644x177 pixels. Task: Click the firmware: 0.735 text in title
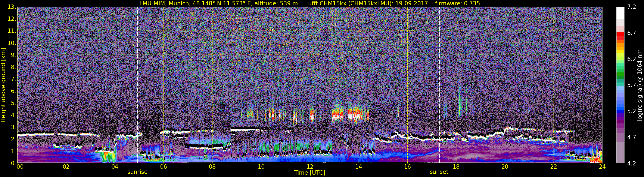pyautogui.click(x=457, y=3)
